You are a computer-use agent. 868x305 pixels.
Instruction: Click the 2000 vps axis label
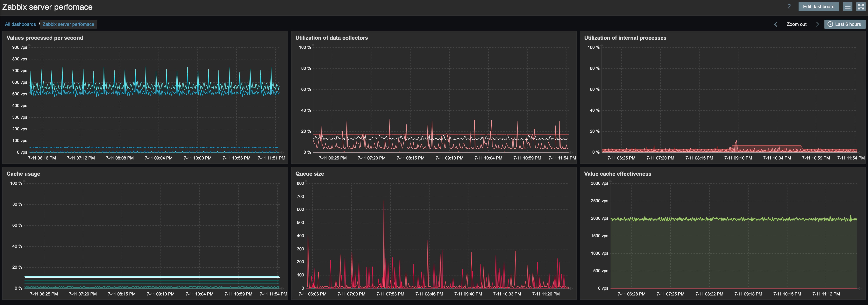click(599, 219)
